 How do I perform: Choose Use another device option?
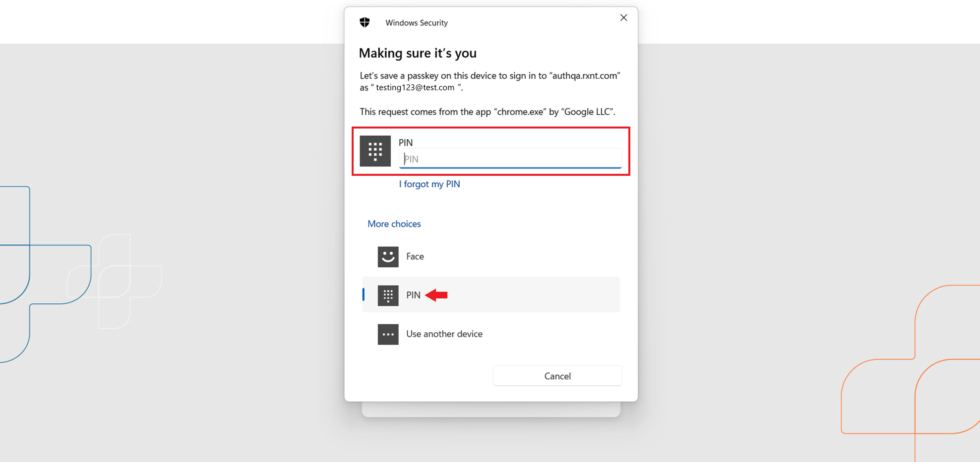pyautogui.click(x=444, y=334)
